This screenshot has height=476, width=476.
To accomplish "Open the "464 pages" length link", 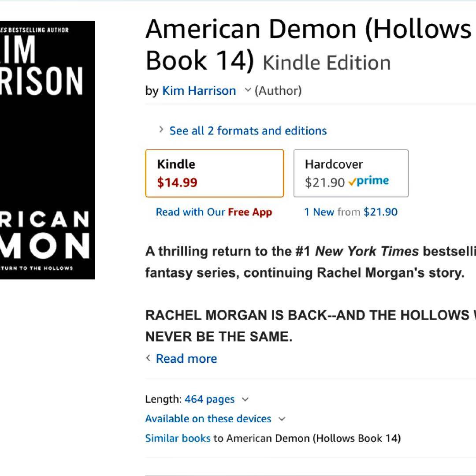I will pyautogui.click(x=209, y=399).
